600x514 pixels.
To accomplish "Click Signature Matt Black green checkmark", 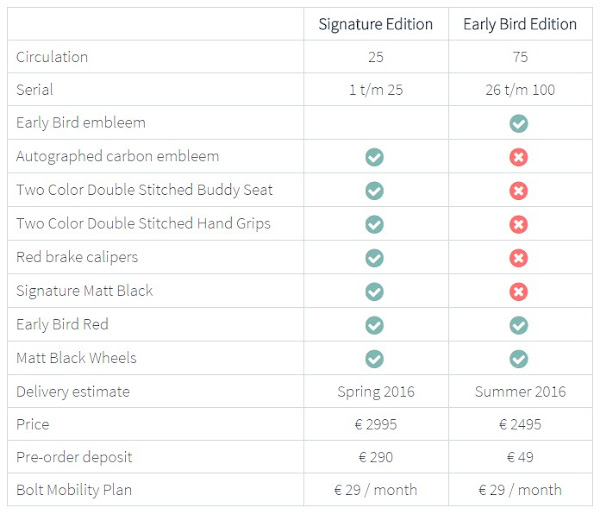I will (375, 292).
